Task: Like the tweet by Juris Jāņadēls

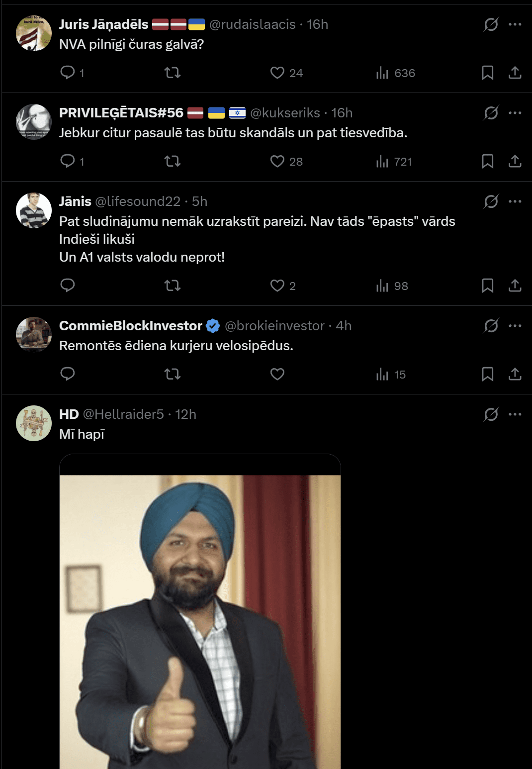Action: coord(277,73)
